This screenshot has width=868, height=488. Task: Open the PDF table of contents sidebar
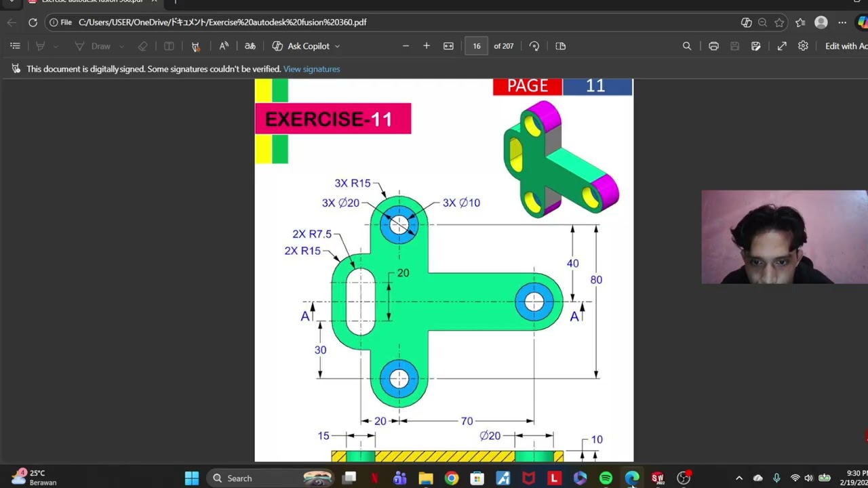point(15,46)
